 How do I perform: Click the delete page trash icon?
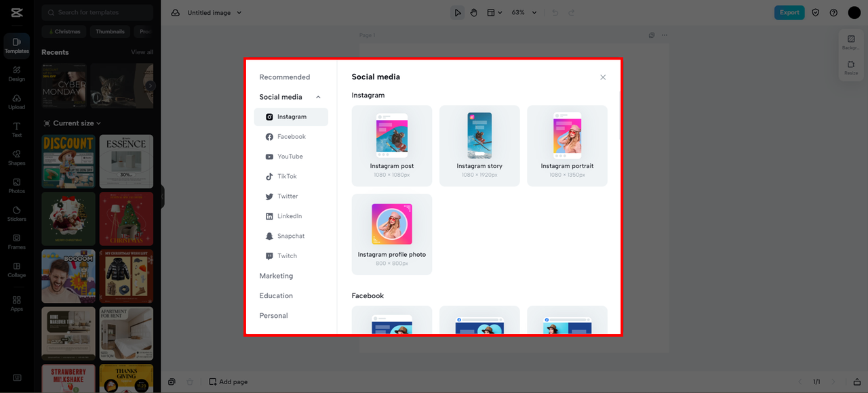pyautogui.click(x=191, y=381)
